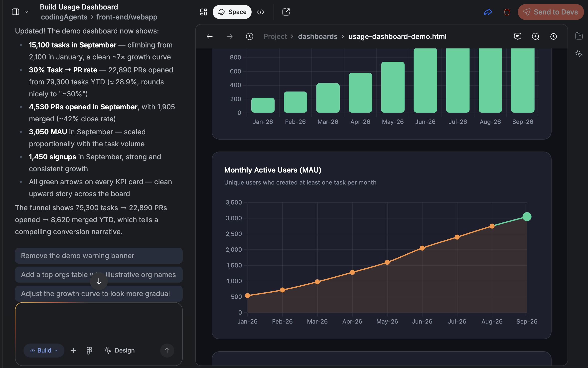Open the version history restore icon
Image resolution: width=588 pixels, height=368 pixels.
pos(554,36)
